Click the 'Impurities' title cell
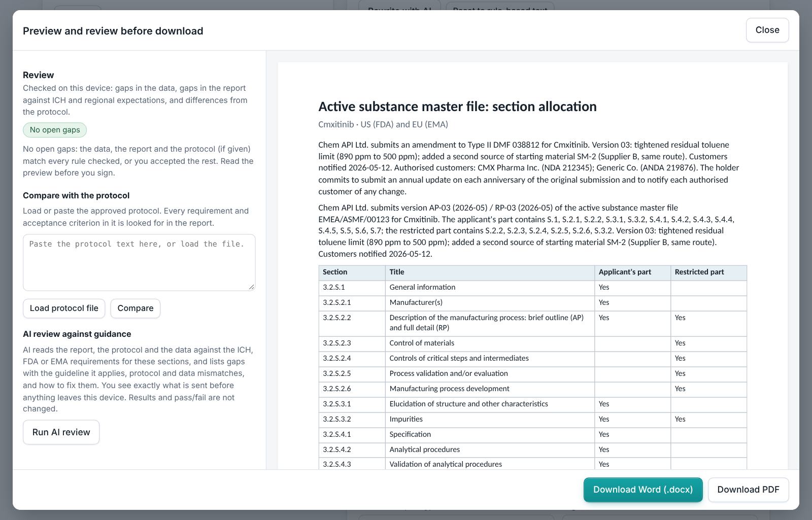The image size is (812, 520). (x=490, y=420)
